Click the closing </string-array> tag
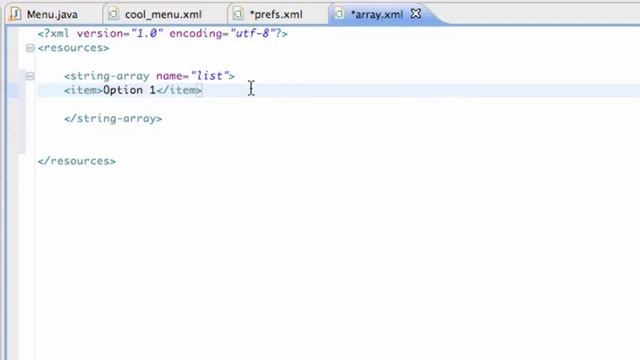 point(113,118)
